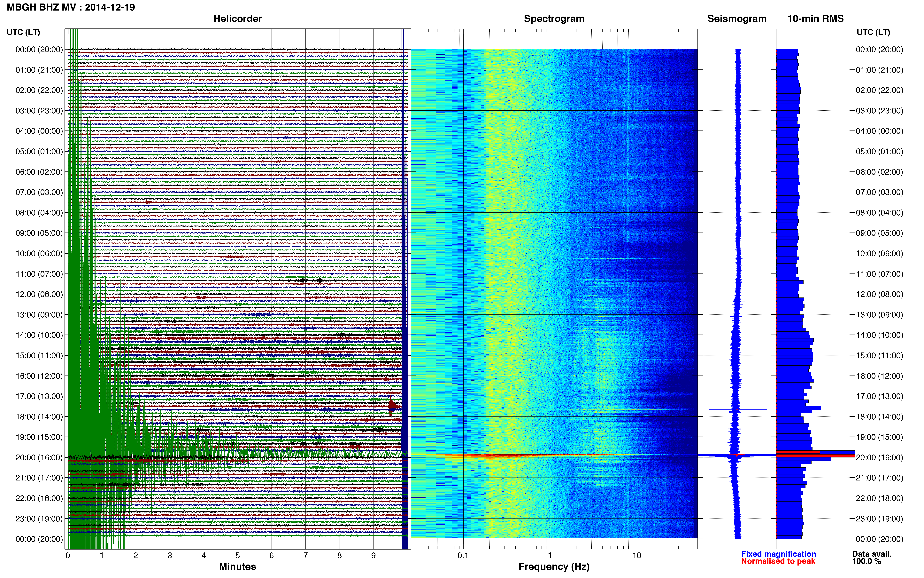Select the RMS-side time label "13:00 (09:00)"
The width and height of the screenshot is (924, 578).
pyautogui.click(x=880, y=315)
